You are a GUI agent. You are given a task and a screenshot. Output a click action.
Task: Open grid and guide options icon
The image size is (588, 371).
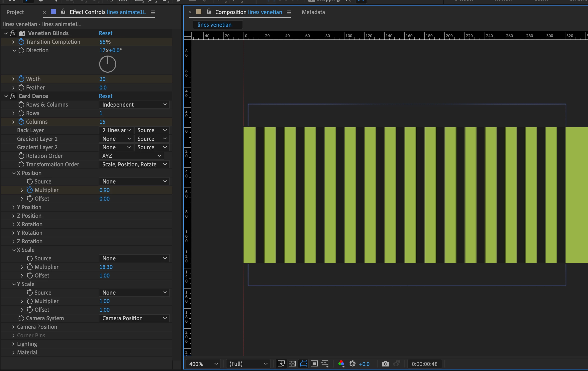(325, 364)
